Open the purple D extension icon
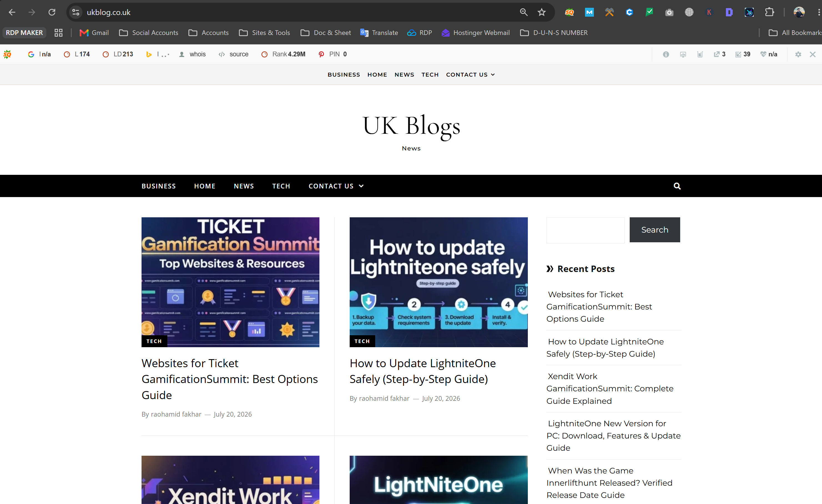Screen dimensions: 822x504 click(x=729, y=12)
